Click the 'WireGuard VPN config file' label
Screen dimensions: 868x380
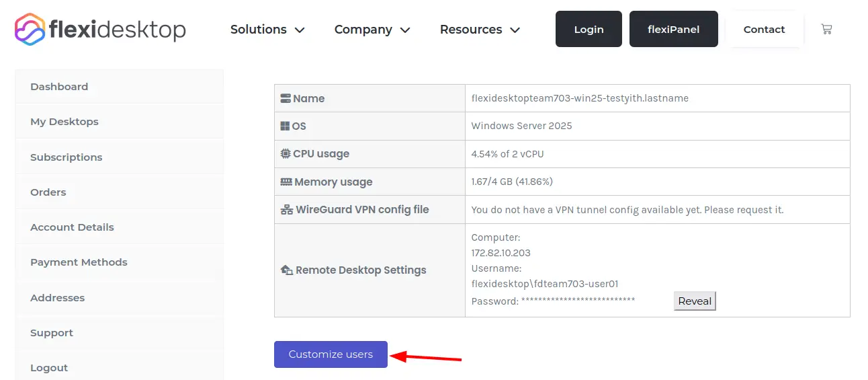pos(363,210)
